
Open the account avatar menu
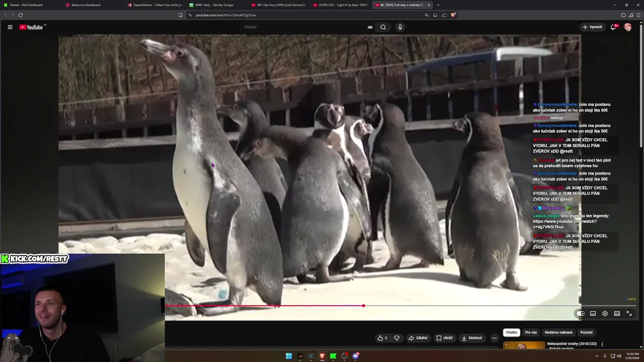point(628,27)
